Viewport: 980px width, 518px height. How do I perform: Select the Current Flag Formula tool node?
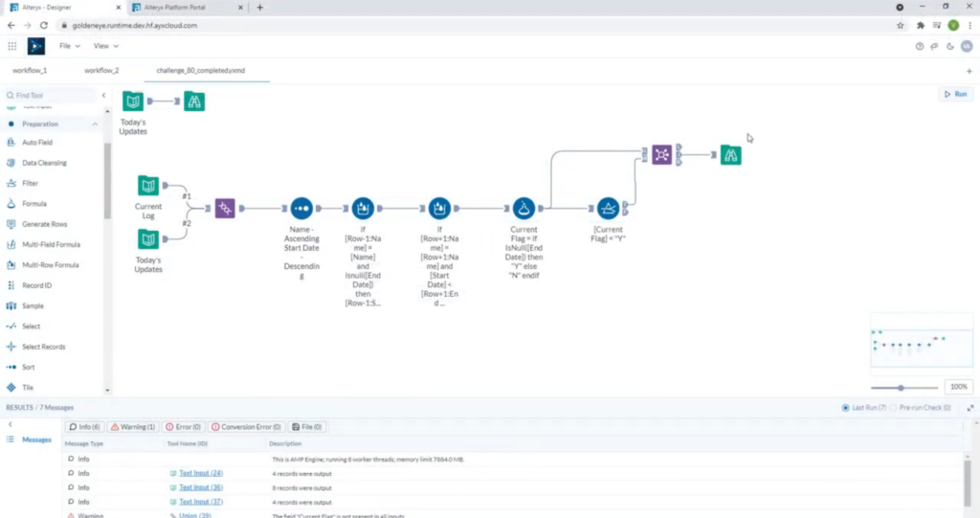pos(523,208)
